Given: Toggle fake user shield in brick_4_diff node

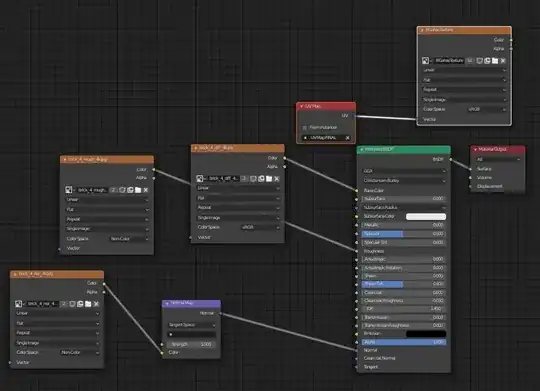Looking at the screenshot, I should pos(253,178).
